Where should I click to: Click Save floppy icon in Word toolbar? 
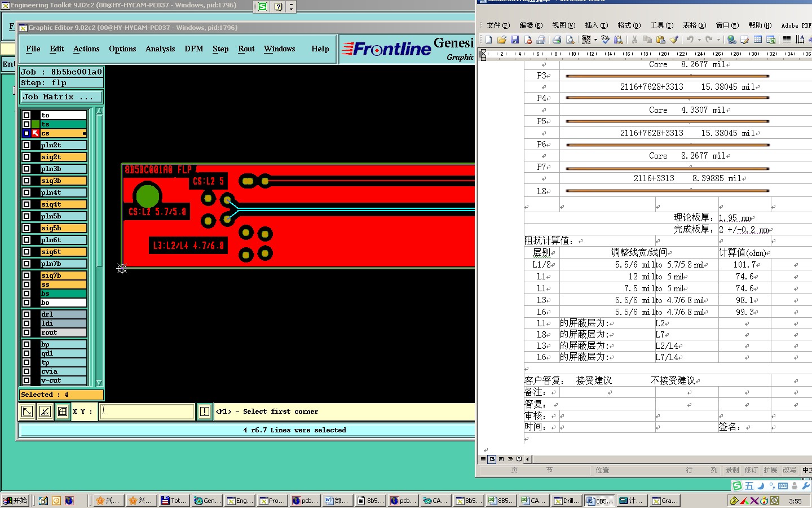(x=515, y=40)
